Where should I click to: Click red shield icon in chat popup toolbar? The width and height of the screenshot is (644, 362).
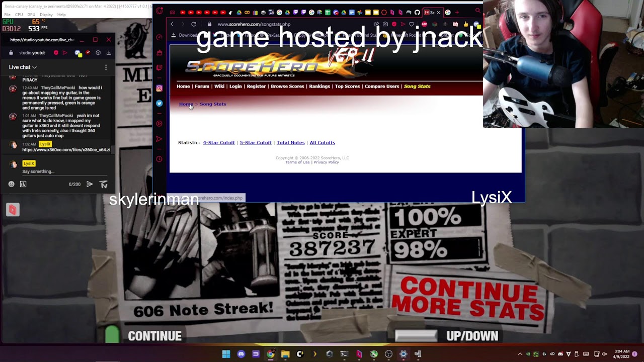pyautogui.click(x=56, y=53)
